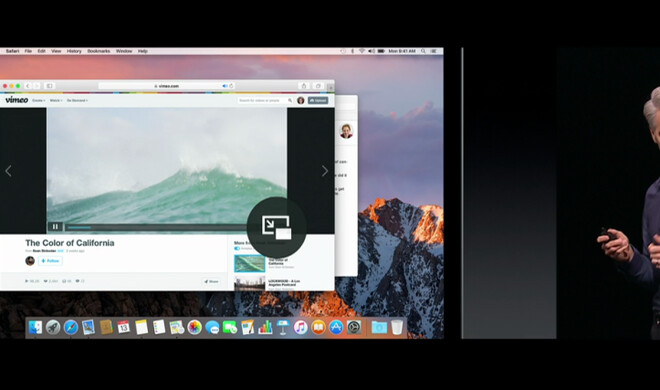This screenshot has height=390, width=660.
Task: Click the Share button below video
Action: tap(211, 281)
